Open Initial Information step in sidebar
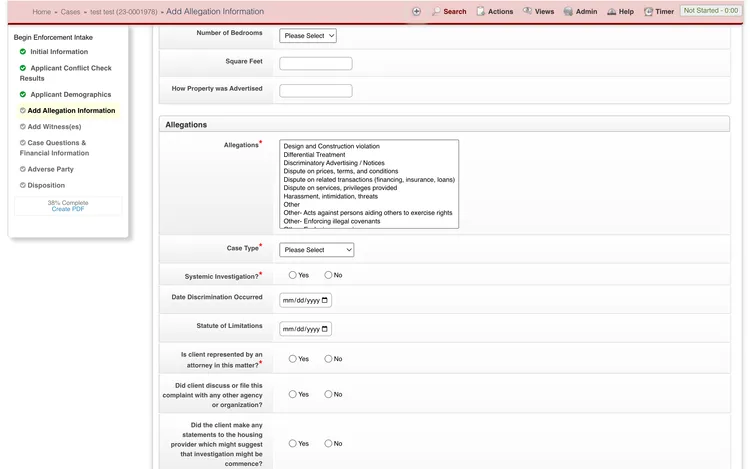Viewport: 750px width, 469px height. coord(59,52)
